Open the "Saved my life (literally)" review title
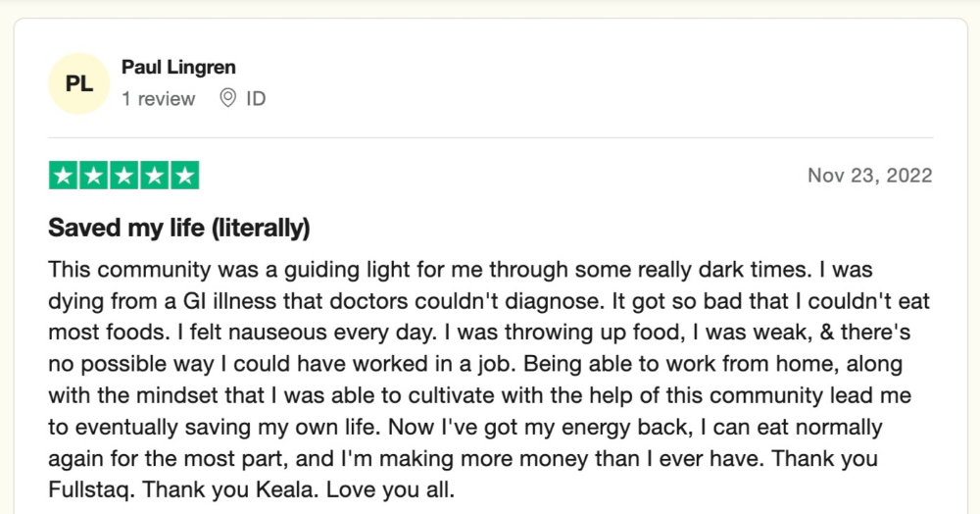 coord(179,228)
